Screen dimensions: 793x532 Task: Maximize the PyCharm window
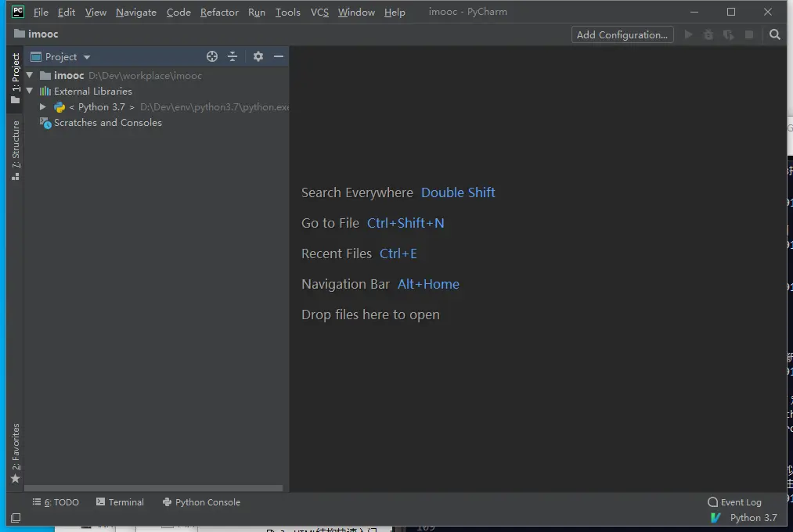731,12
